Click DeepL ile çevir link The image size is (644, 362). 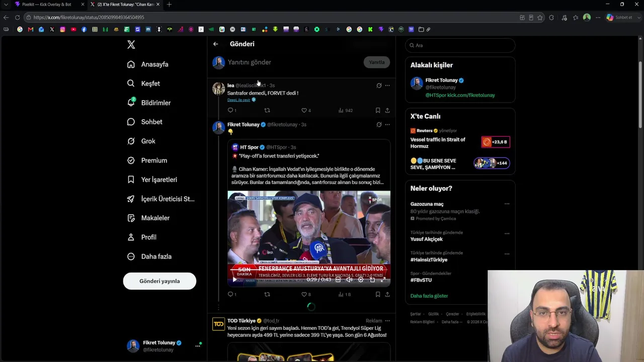pos(239,100)
